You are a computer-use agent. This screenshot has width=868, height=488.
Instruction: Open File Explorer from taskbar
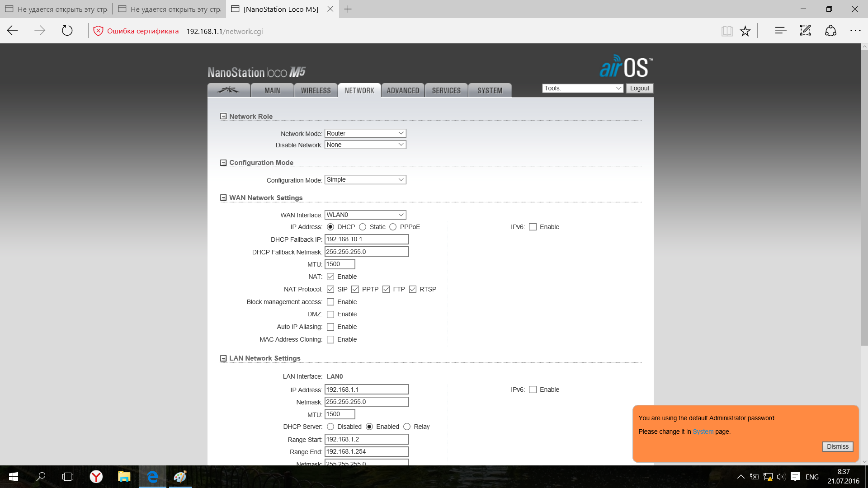[124, 477]
